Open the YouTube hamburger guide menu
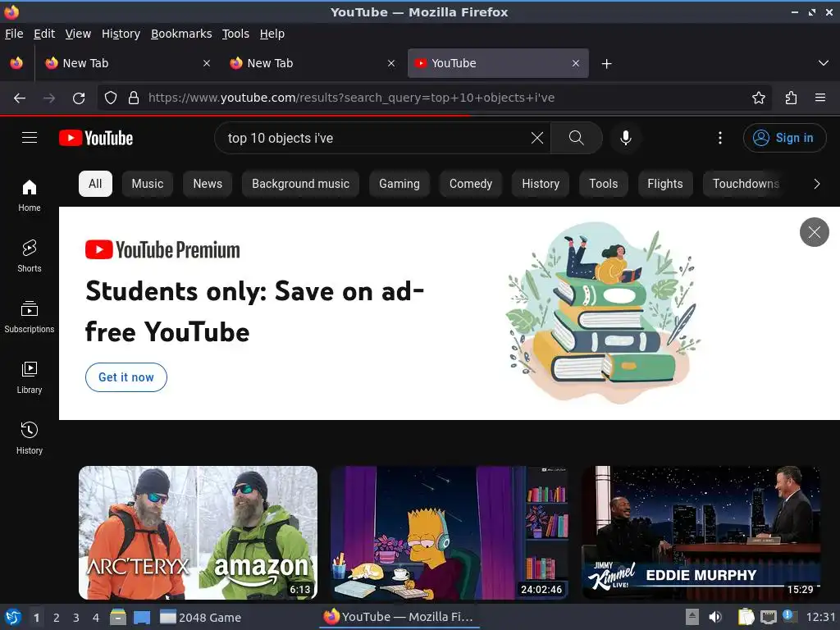 (30, 138)
